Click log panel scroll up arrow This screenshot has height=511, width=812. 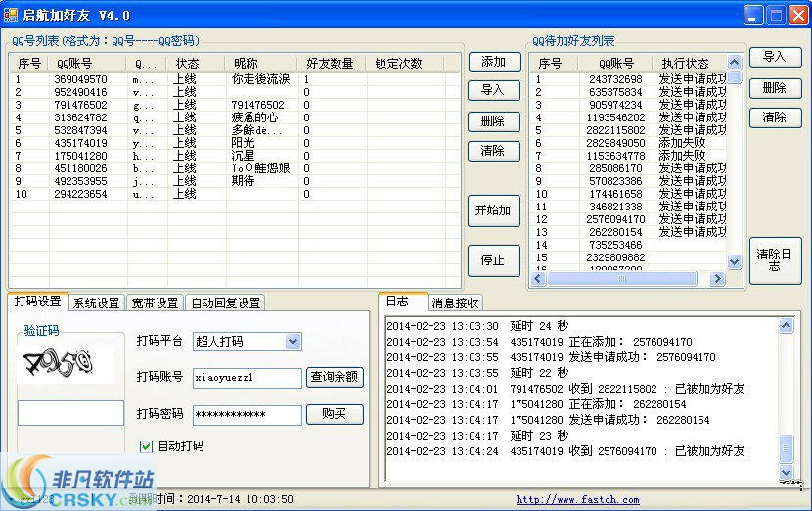click(x=787, y=325)
